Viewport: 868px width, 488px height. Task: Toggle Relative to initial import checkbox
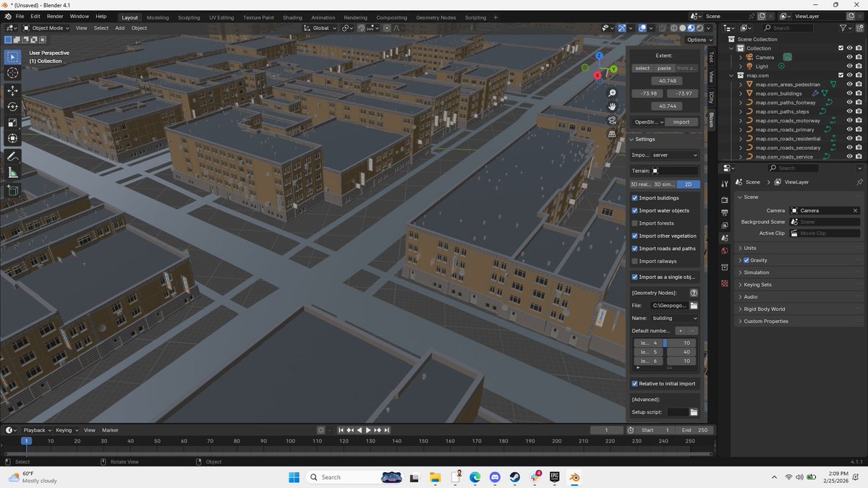[634, 384]
